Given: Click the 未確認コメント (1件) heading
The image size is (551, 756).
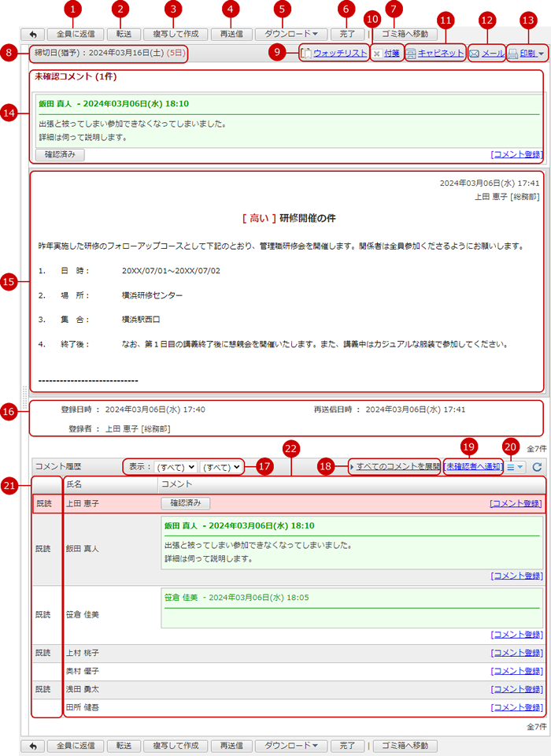Looking at the screenshot, I should pyautogui.click(x=76, y=76).
